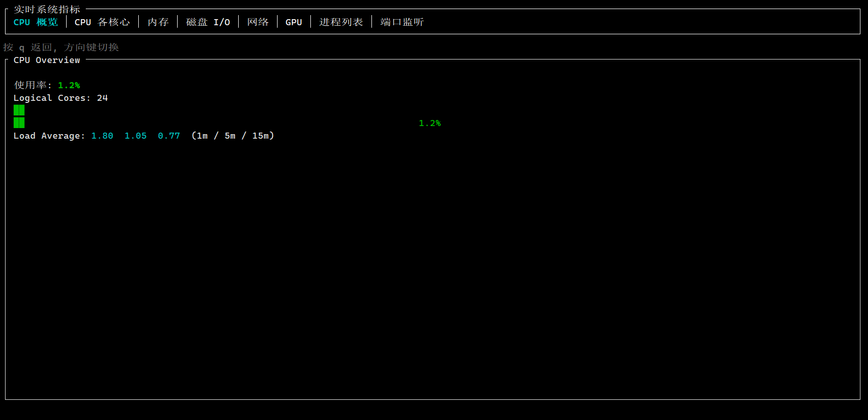Click the CPU Overview panel title
868x420 pixels.
[x=47, y=60]
